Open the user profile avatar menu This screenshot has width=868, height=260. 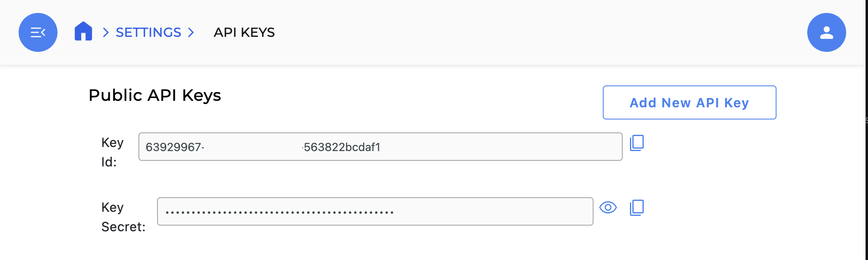coord(826,32)
